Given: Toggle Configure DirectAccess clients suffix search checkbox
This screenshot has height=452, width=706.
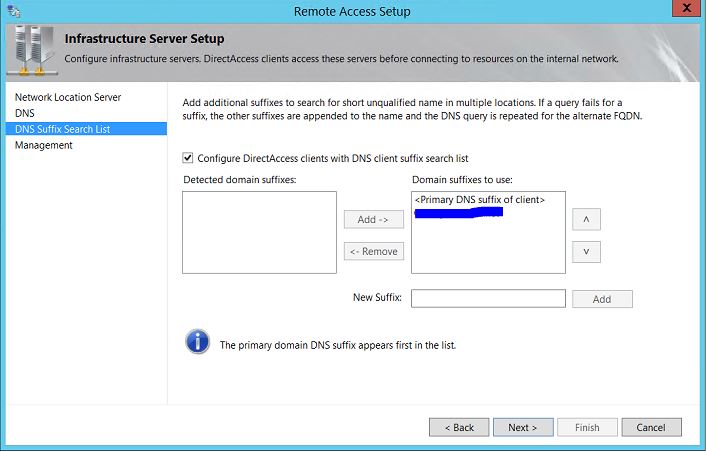Looking at the screenshot, I should [x=188, y=158].
